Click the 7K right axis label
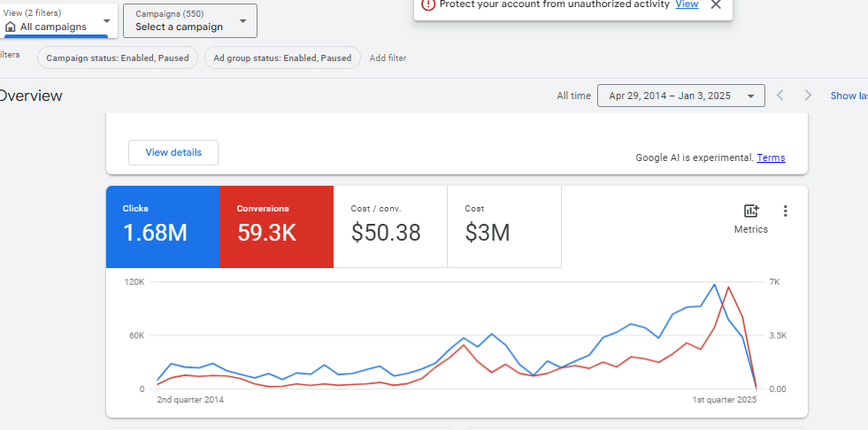Viewport: 868px width, 430px height. click(774, 281)
